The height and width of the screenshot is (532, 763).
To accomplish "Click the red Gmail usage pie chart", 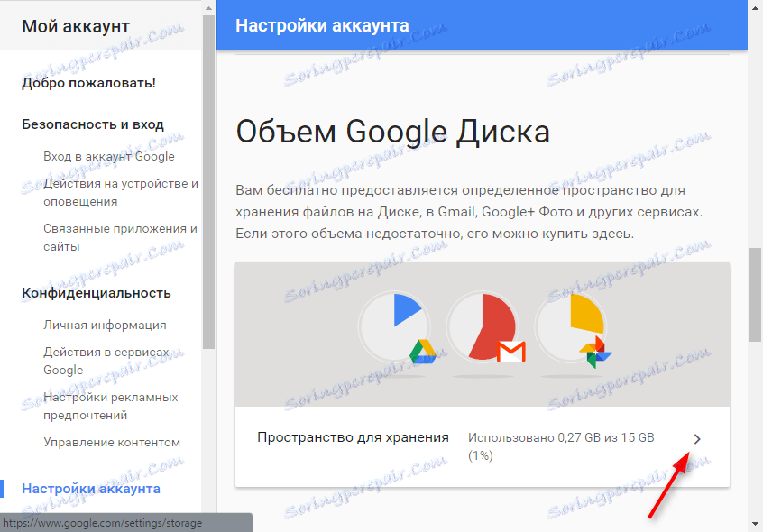I will (483, 326).
